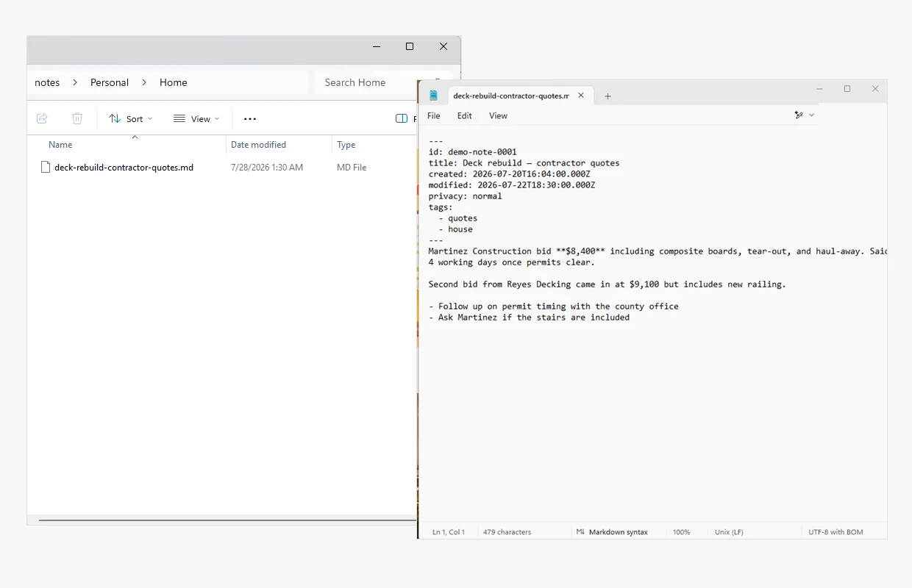Expand the chevron after Personal breadcrumb

coord(144,82)
